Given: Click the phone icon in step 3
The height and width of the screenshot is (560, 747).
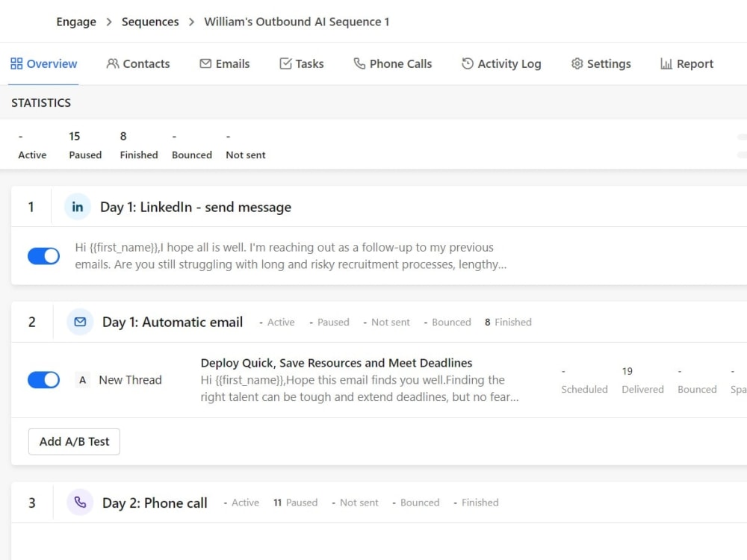Looking at the screenshot, I should (80, 503).
